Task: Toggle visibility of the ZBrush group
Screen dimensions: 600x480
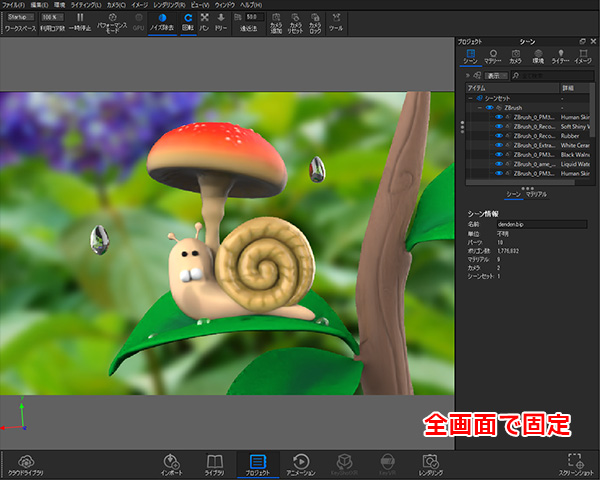Action: (x=490, y=107)
